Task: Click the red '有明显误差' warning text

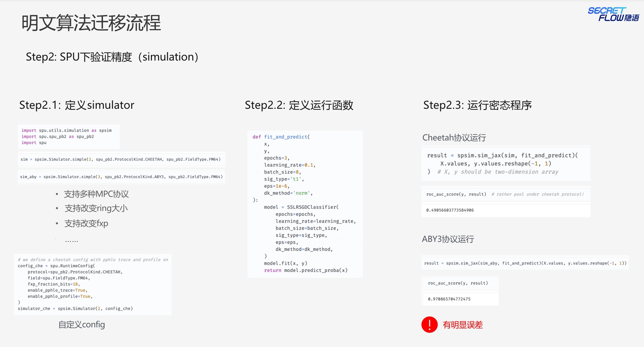Action: [x=462, y=325]
